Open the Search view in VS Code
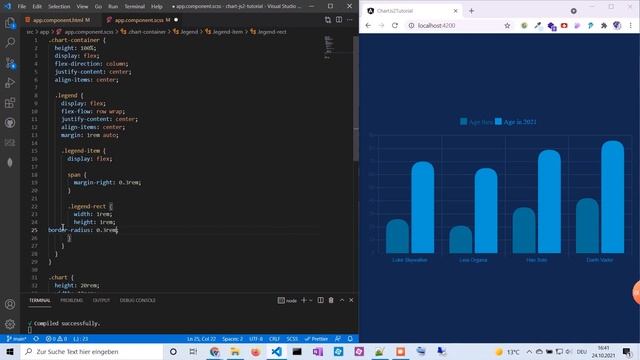 click(10, 42)
